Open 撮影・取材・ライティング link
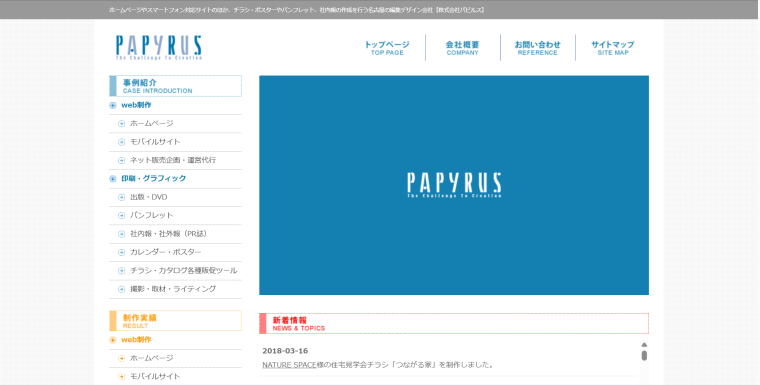The width and height of the screenshot is (760, 385). [173, 289]
